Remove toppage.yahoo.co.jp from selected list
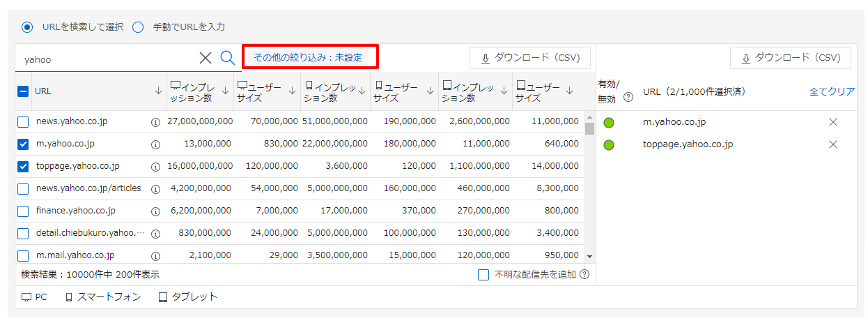Image resolution: width=868 pixels, height=323 pixels. pos(832,144)
